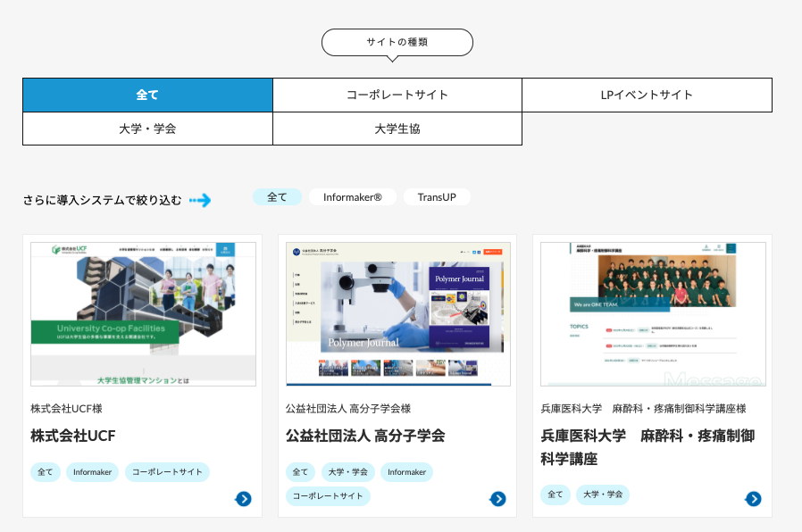Screen dimensions: 802x532
Task: Select the 全て site type tab
Action: tap(147, 95)
